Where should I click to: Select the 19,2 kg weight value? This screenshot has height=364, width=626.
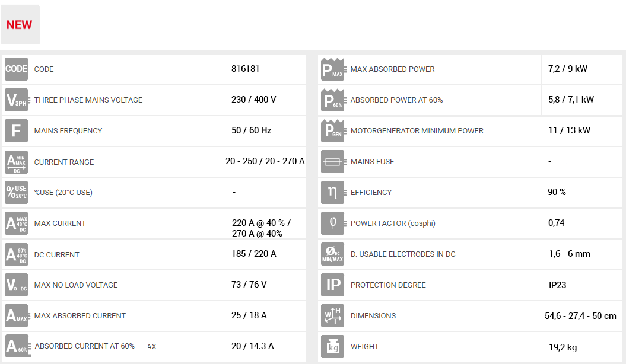(x=563, y=347)
